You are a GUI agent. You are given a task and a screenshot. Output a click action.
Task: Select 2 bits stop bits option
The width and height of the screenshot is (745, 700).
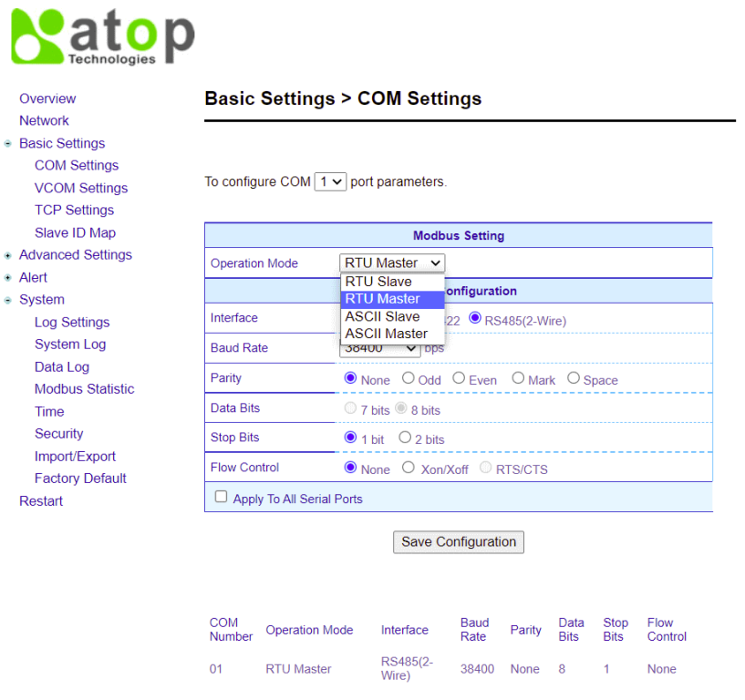(405, 437)
